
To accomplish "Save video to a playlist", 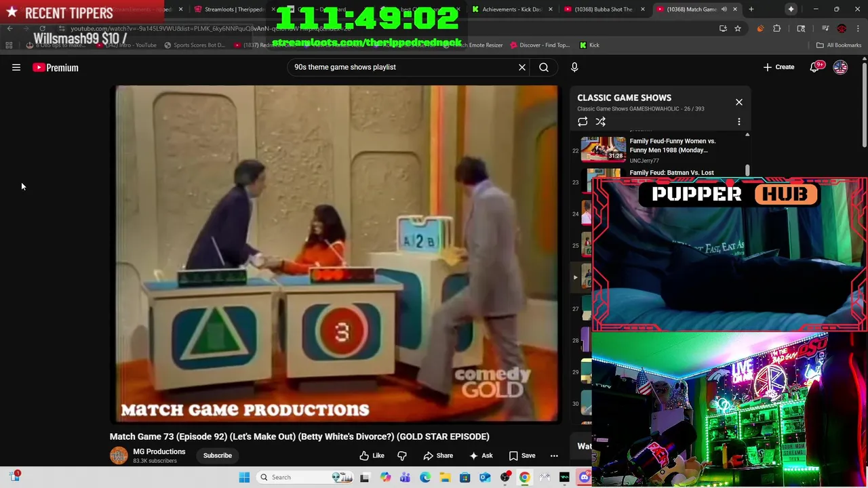I will pyautogui.click(x=522, y=455).
